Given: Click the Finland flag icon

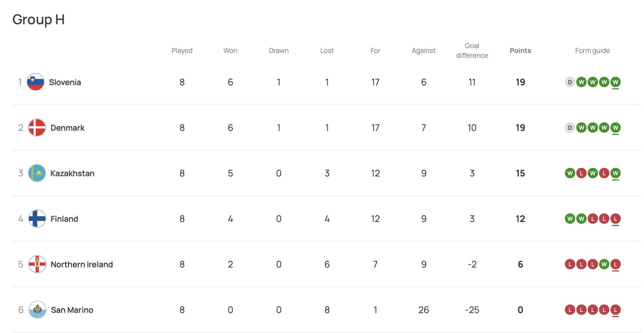Looking at the screenshot, I should [x=37, y=219].
